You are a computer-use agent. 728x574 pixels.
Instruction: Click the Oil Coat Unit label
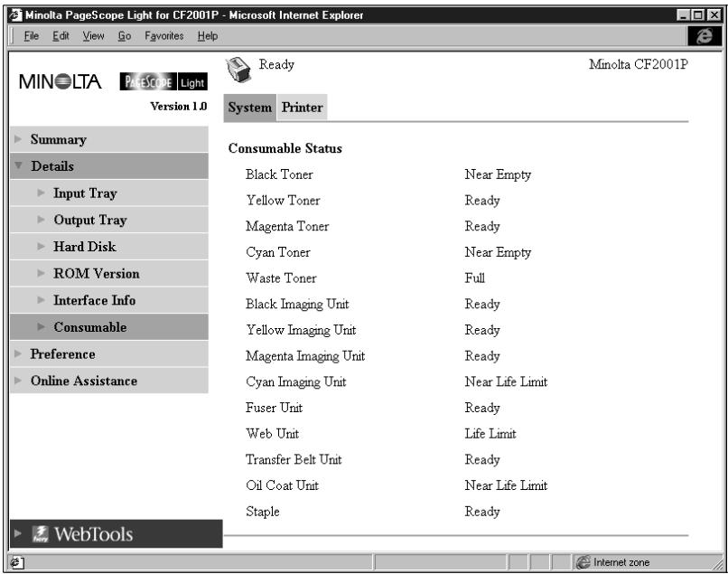click(x=282, y=485)
